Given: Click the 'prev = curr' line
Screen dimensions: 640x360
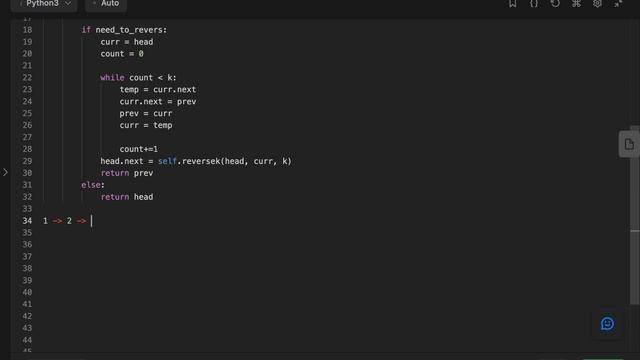Looking at the screenshot, I should pos(146,113).
